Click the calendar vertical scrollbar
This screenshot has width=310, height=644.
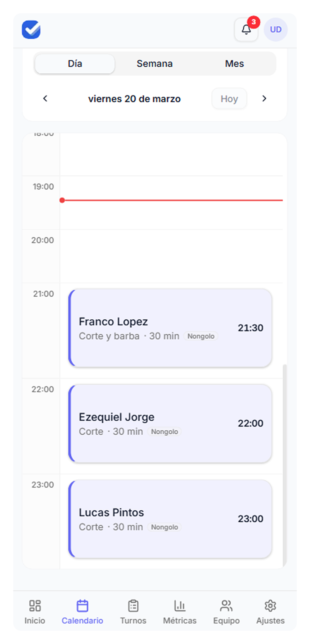285,465
